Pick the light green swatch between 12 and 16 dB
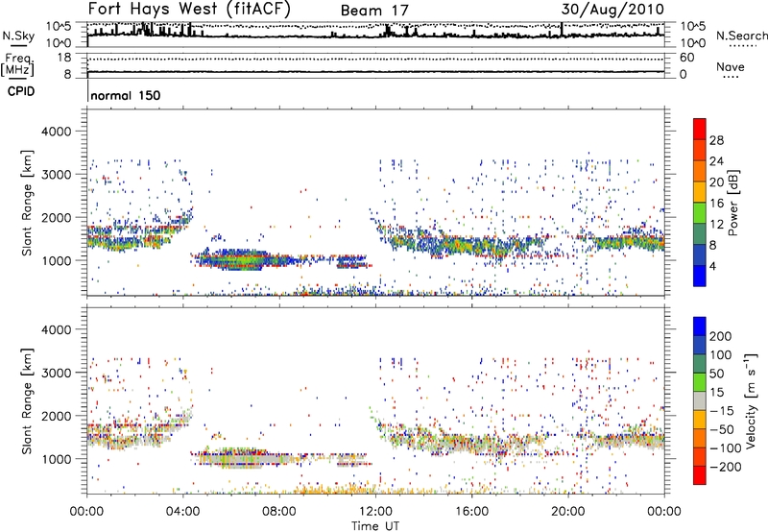Image resolution: width=768 pixels, height=532 pixels. pyautogui.click(x=700, y=212)
